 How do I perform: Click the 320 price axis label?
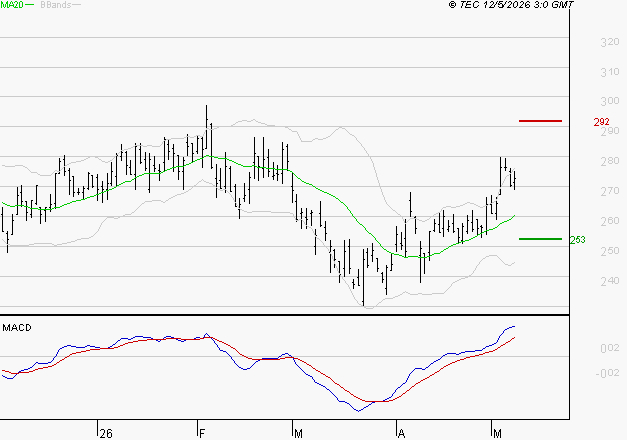click(x=610, y=42)
